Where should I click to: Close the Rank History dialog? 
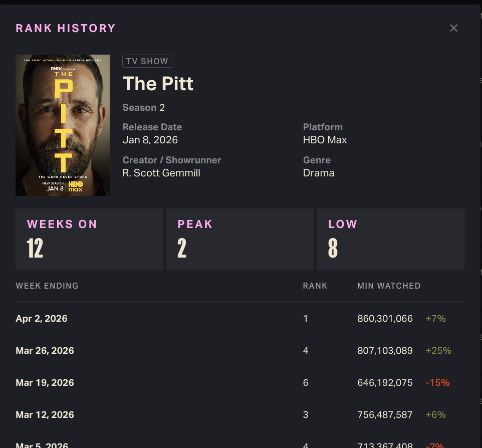[x=453, y=28]
